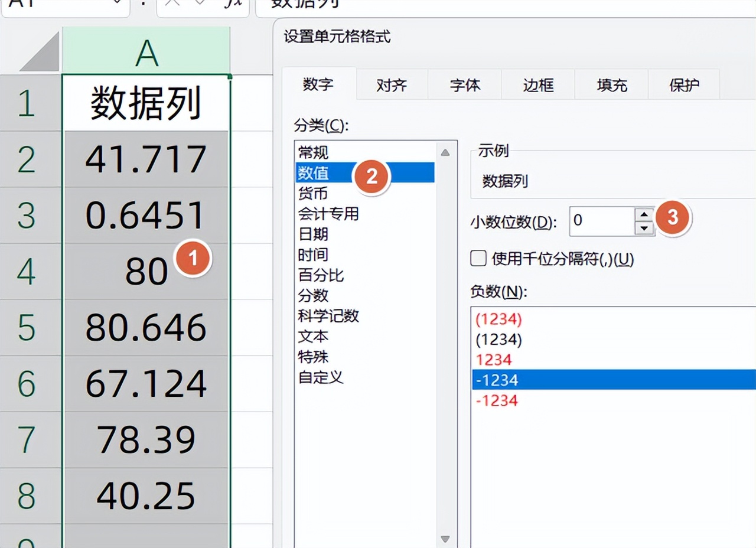The width and height of the screenshot is (756, 548).
Task: Decrease decimal places with down arrow
Action: pos(644,229)
